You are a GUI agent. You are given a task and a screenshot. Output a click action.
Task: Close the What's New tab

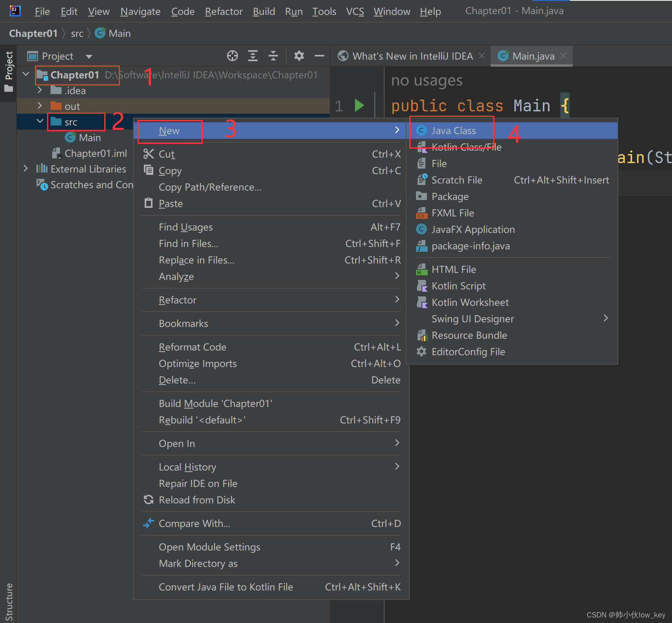coord(482,56)
